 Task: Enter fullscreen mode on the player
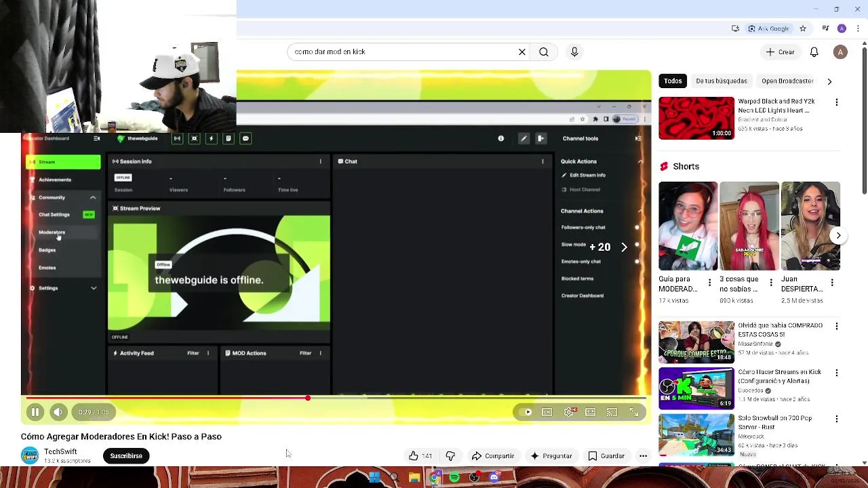[634, 412]
